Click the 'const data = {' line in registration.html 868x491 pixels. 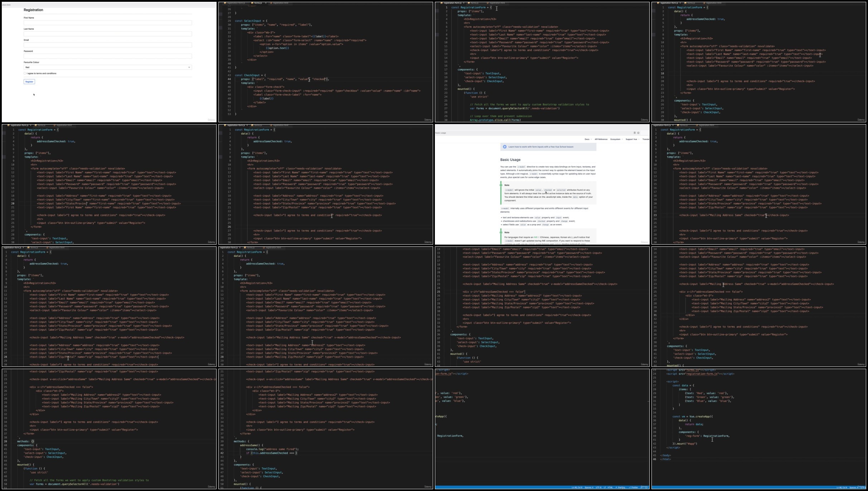[x=683, y=386]
